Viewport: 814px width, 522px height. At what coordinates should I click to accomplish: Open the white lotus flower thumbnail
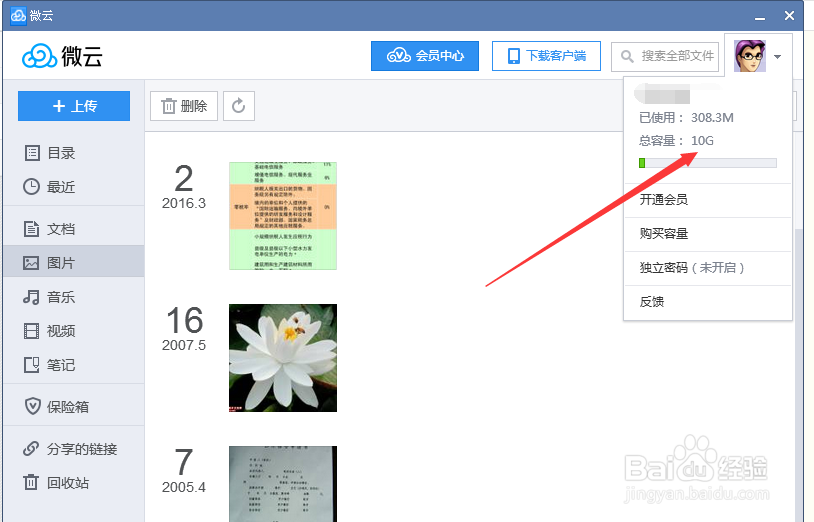click(x=283, y=358)
